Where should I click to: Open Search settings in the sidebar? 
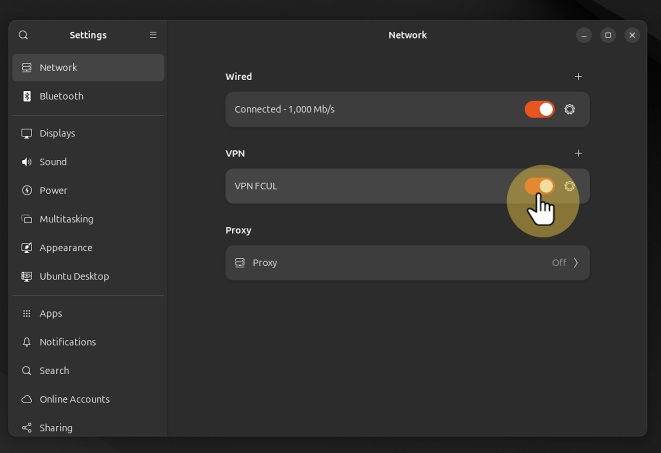(88, 371)
